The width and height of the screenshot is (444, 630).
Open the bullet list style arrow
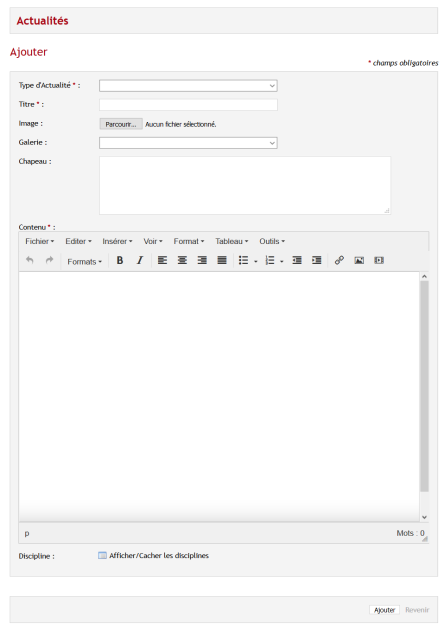coord(256,261)
